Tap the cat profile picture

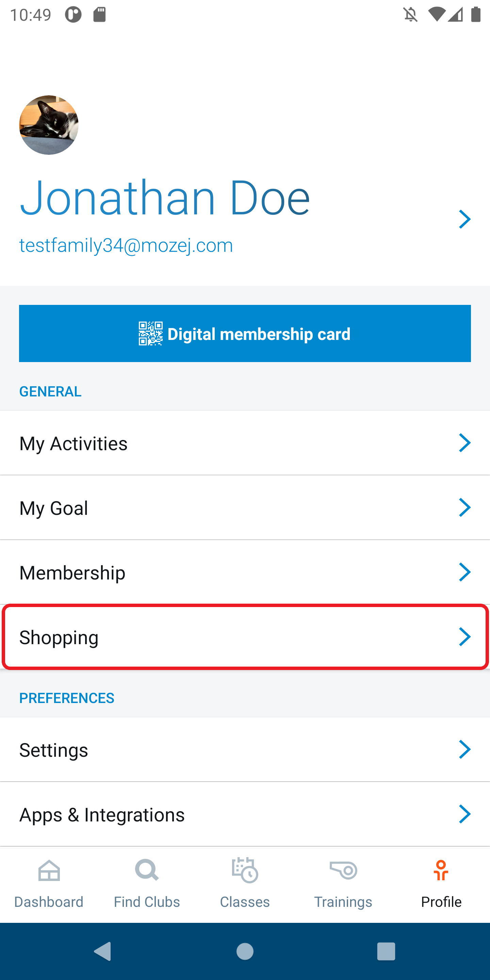49,125
